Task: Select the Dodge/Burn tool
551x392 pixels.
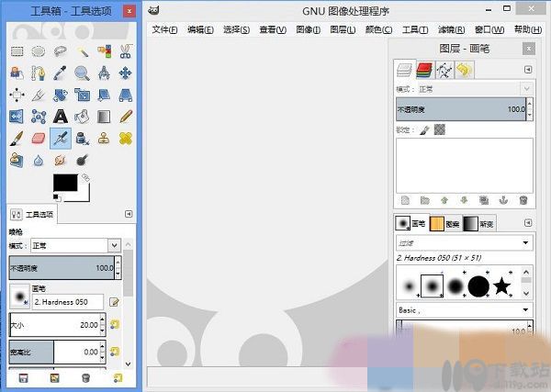Action: coord(82,161)
